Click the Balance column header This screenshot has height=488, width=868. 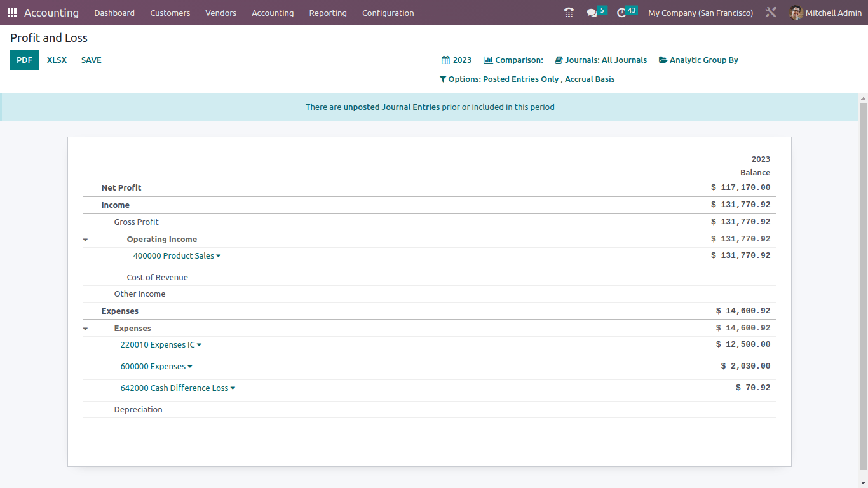755,173
